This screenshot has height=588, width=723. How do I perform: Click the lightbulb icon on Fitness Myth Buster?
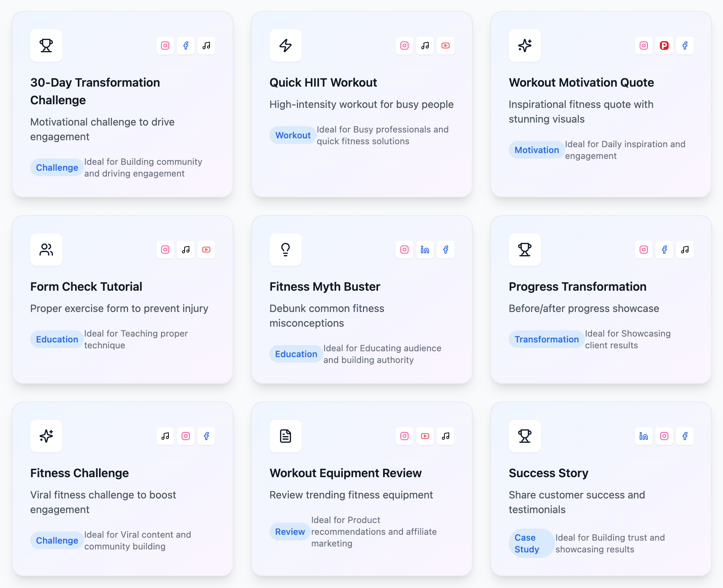click(285, 250)
